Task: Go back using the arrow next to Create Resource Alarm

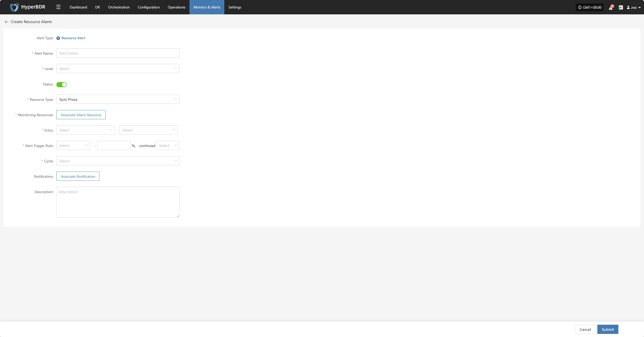Action: click(x=6, y=22)
